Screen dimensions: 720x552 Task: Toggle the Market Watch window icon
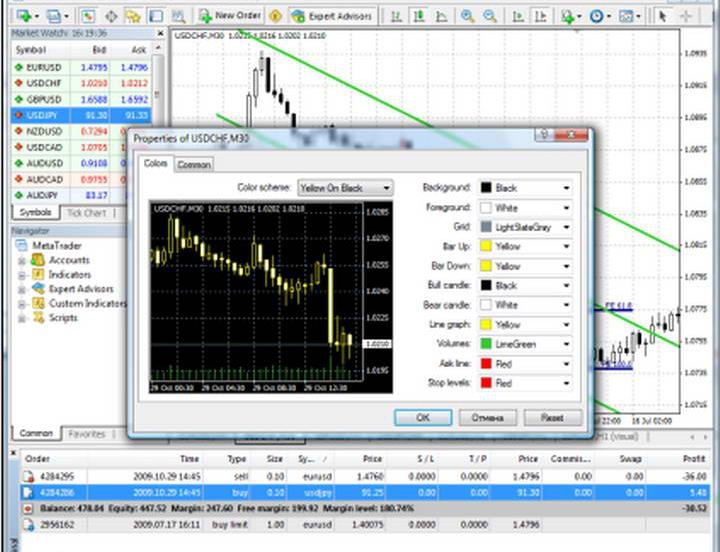[88, 17]
